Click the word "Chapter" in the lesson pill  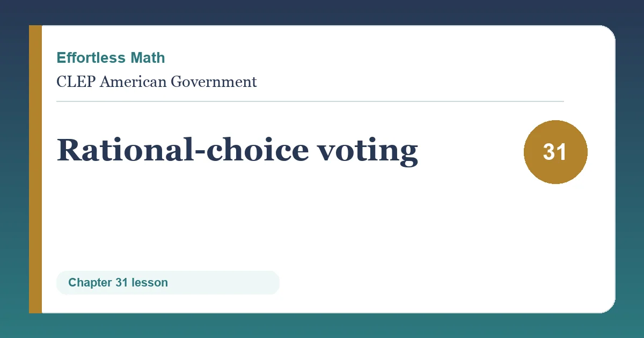coord(90,283)
